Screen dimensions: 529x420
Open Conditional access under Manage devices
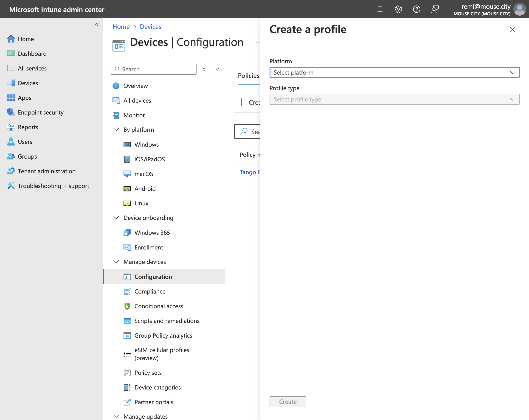(159, 306)
